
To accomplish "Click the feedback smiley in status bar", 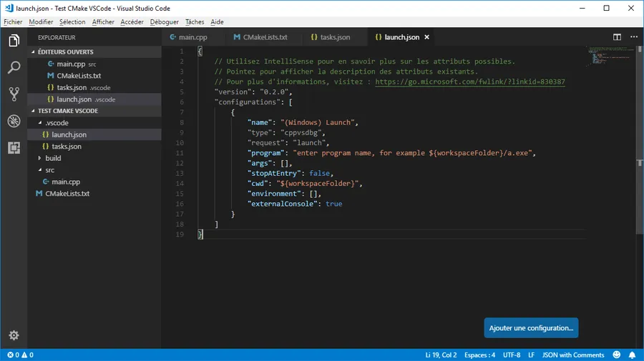I will (x=617, y=355).
